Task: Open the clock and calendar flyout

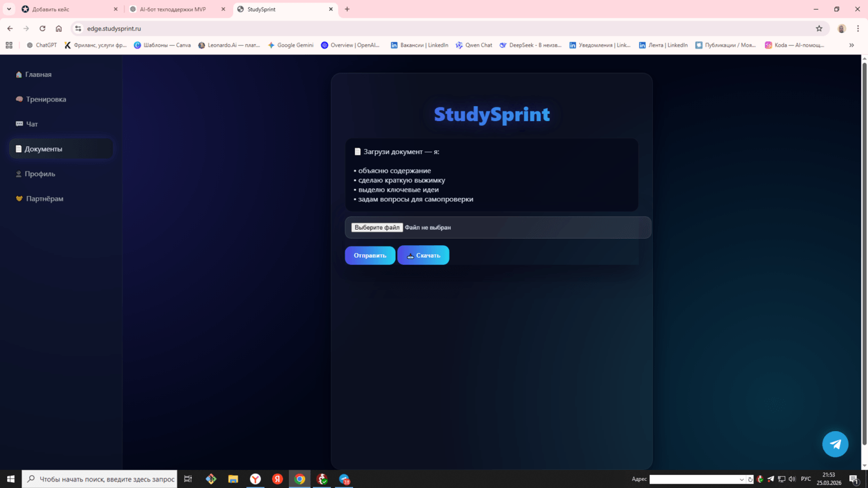Action: coord(828,479)
